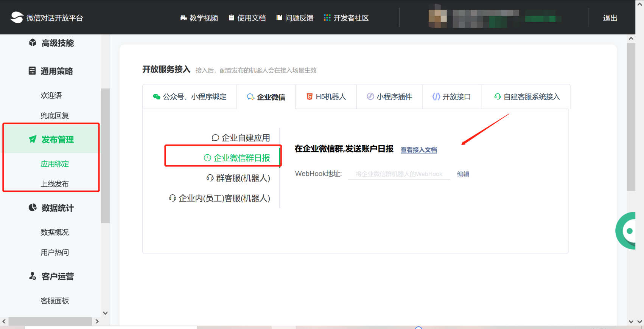Select the 企业微信 tab
Viewport: 644px width, 329px height.
(x=266, y=97)
